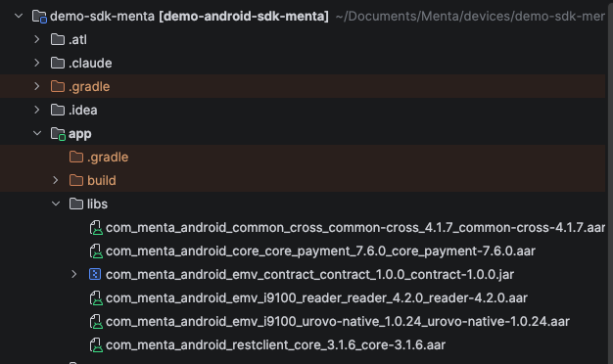This screenshot has width=613, height=364.
Task: Select the app module name
Action: coord(80,134)
